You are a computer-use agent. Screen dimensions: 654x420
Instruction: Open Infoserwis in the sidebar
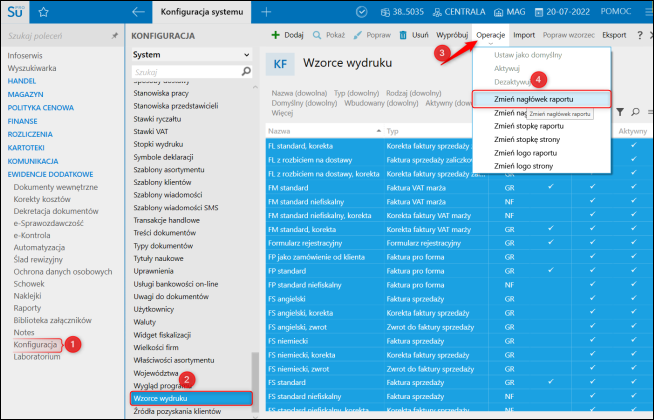point(25,55)
